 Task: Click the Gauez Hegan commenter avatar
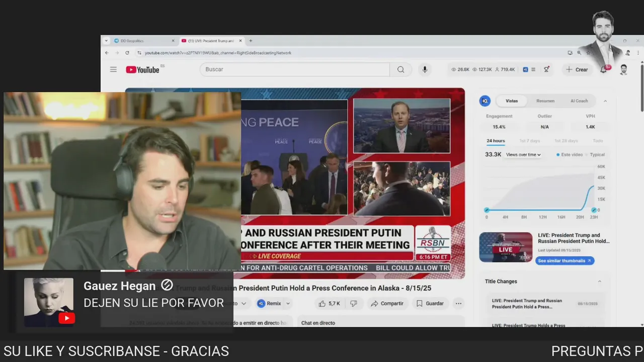click(x=49, y=303)
